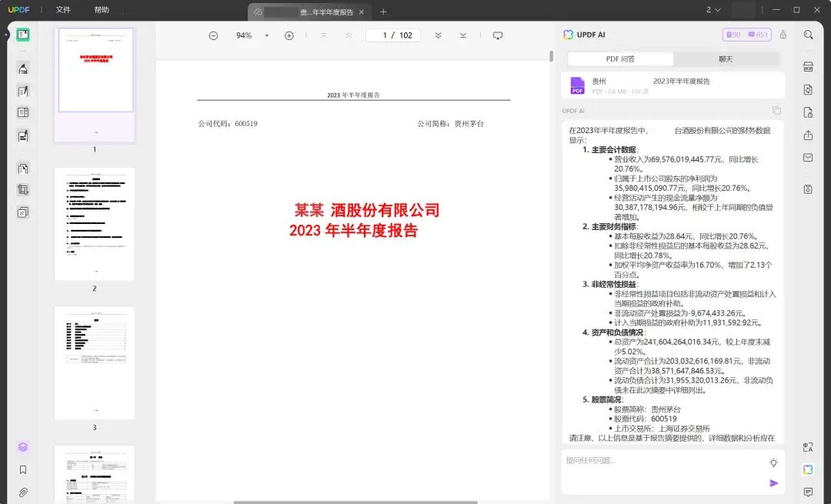Click the red 2023 年半年度报告 title

pos(353,231)
